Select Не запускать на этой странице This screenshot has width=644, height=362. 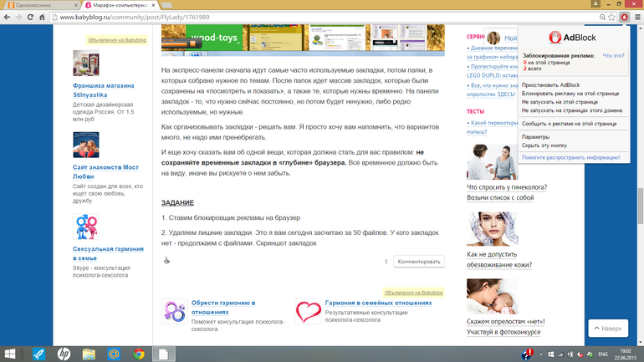pyautogui.click(x=560, y=102)
